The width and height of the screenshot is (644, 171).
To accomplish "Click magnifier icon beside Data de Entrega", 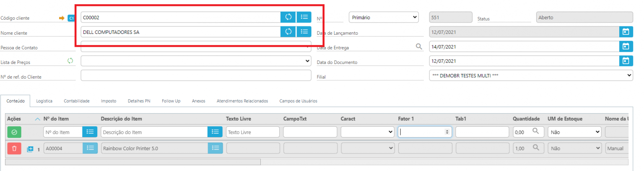I will point(418,47).
